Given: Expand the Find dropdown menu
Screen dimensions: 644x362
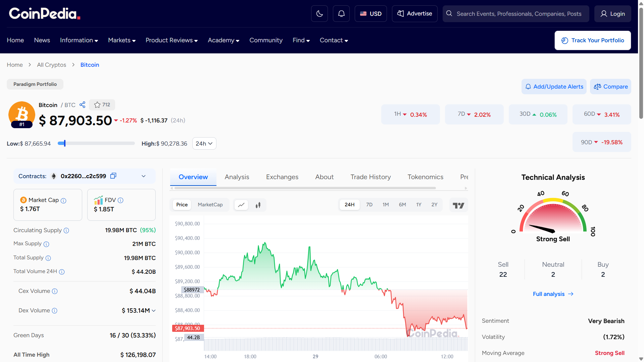Looking at the screenshot, I should click(x=301, y=40).
